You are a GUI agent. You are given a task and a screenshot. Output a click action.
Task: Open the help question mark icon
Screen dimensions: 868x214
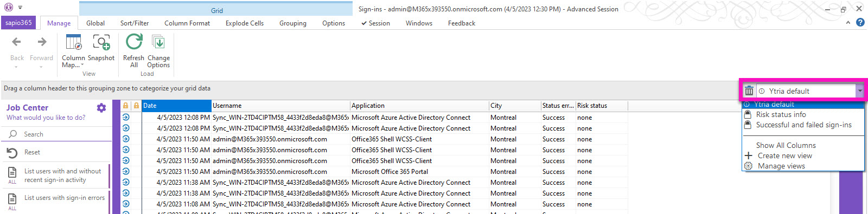pyautogui.click(x=860, y=23)
